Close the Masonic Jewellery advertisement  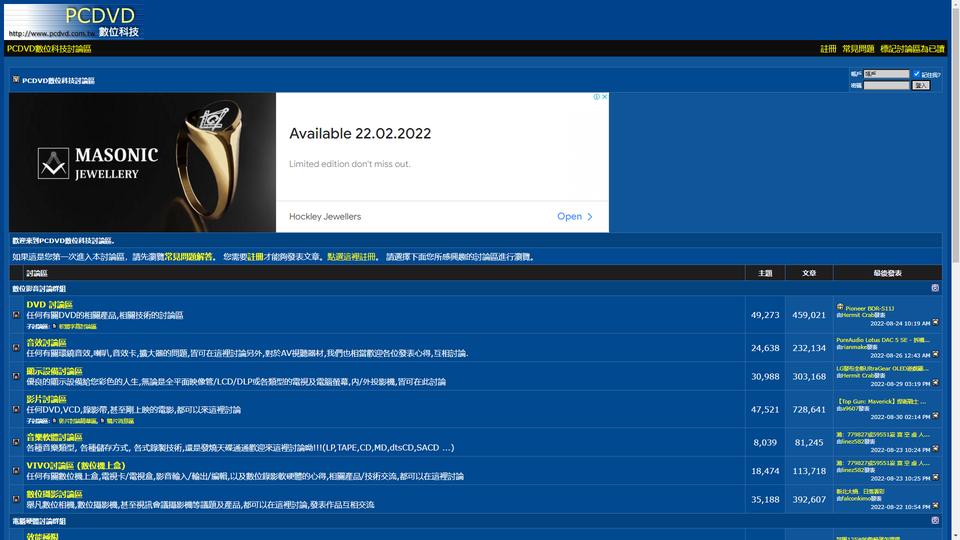[604, 97]
